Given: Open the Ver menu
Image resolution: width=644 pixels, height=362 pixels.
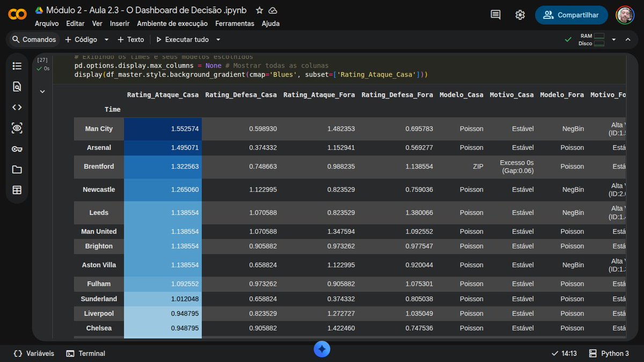Looking at the screenshot, I should [x=97, y=24].
